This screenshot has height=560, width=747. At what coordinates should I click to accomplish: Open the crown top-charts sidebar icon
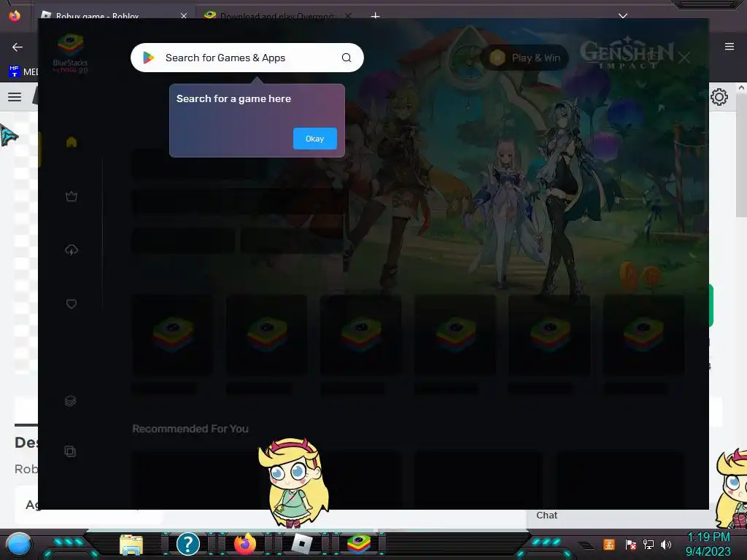71,196
